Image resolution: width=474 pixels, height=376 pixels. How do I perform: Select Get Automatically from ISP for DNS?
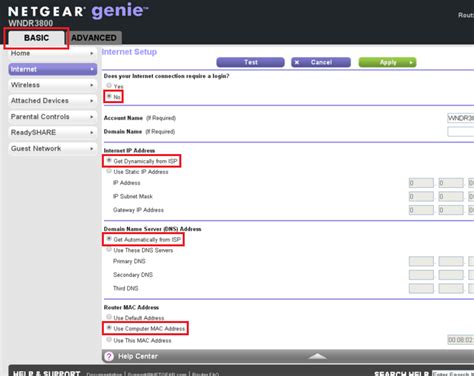tap(109, 239)
